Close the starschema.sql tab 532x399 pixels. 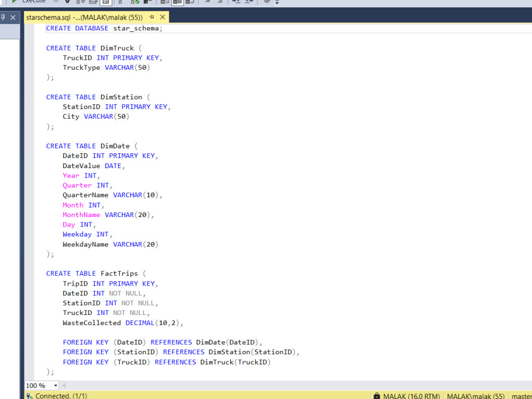[162, 17]
